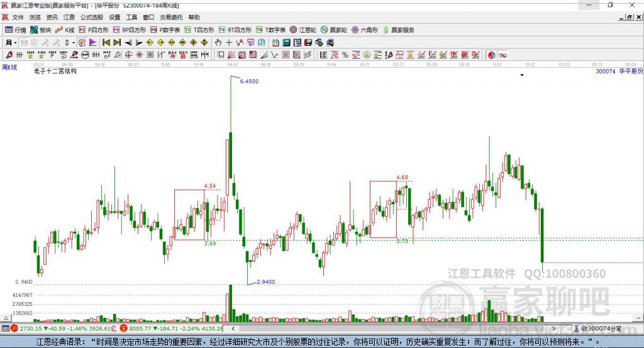Click the red floppy save icon
This screenshot has width=644, height=348.
pyautogui.click(x=308, y=43)
